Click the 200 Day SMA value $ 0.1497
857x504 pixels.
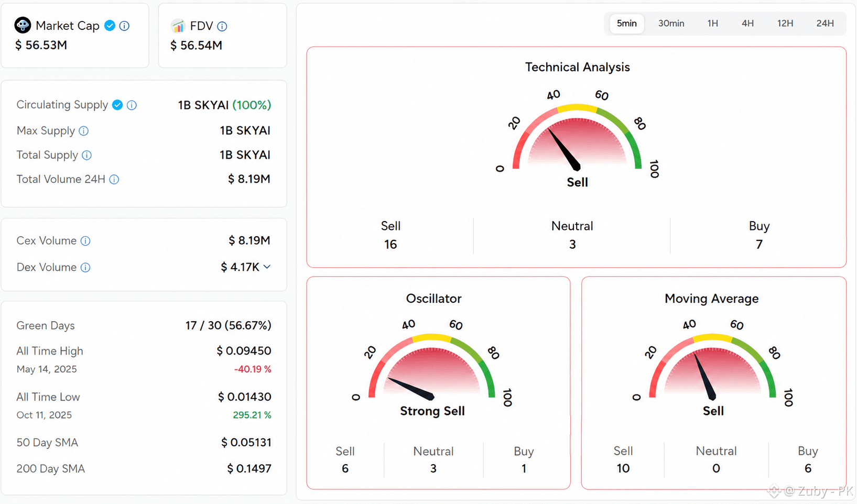pos(249,469)
